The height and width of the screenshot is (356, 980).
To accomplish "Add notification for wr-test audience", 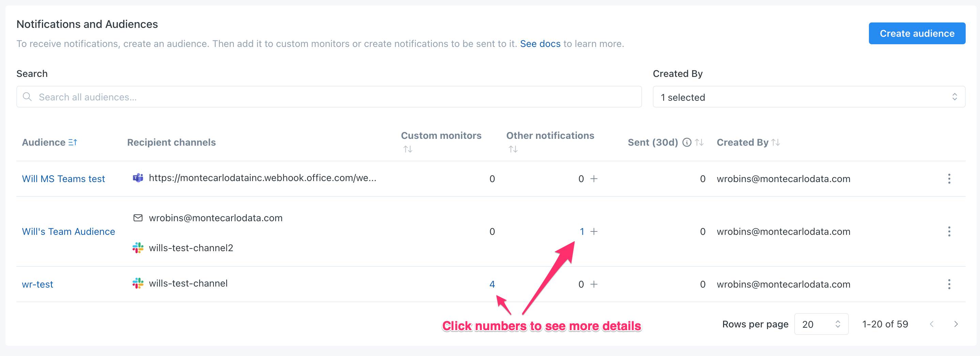I will click(594, 284).
